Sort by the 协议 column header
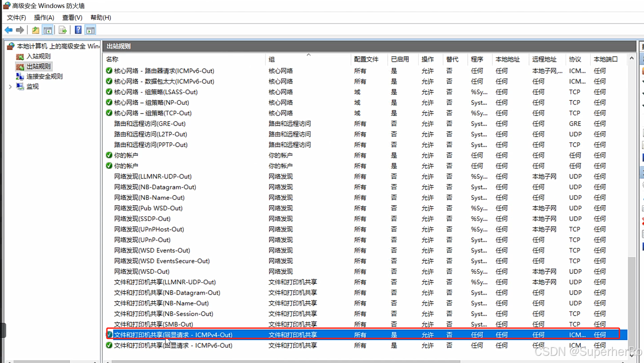 click(x=578, y=59)
